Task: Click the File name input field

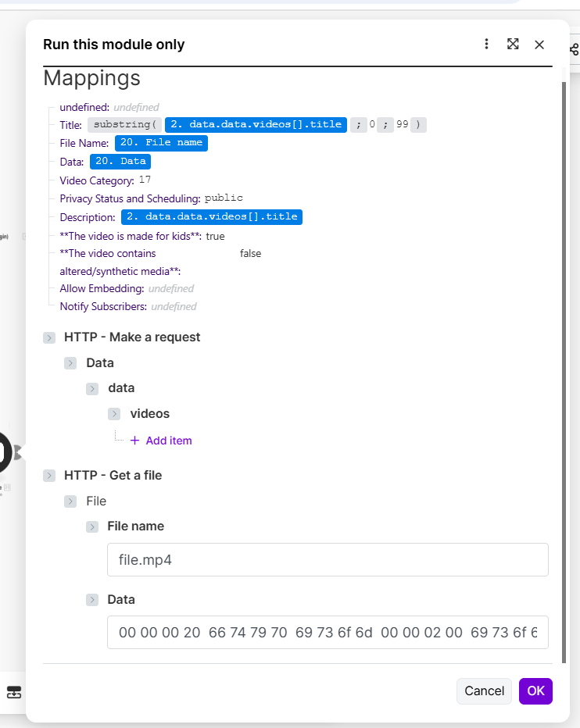Action: (x=328, y=560)
